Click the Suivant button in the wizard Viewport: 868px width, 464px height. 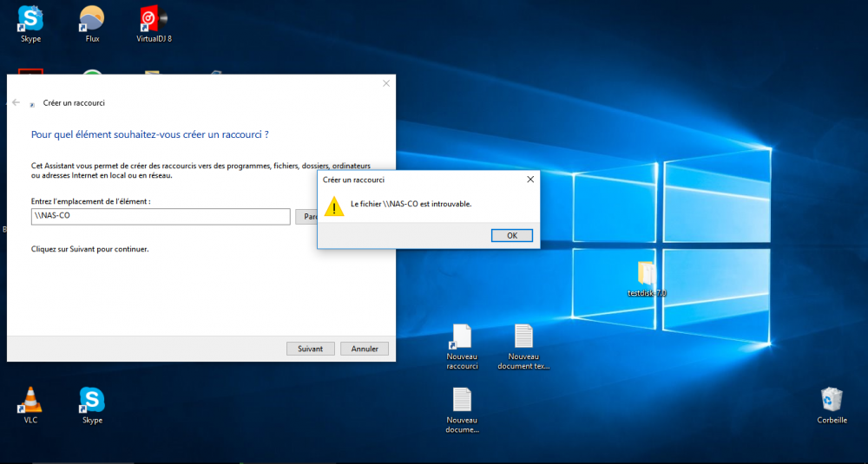click(x=310, y=349)
